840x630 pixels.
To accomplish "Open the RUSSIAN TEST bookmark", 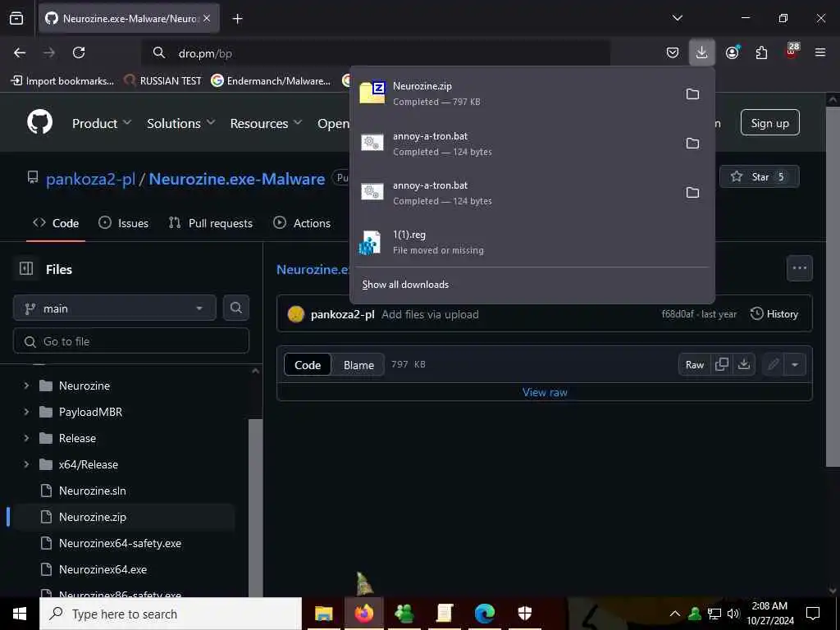I will coord(163,81).
